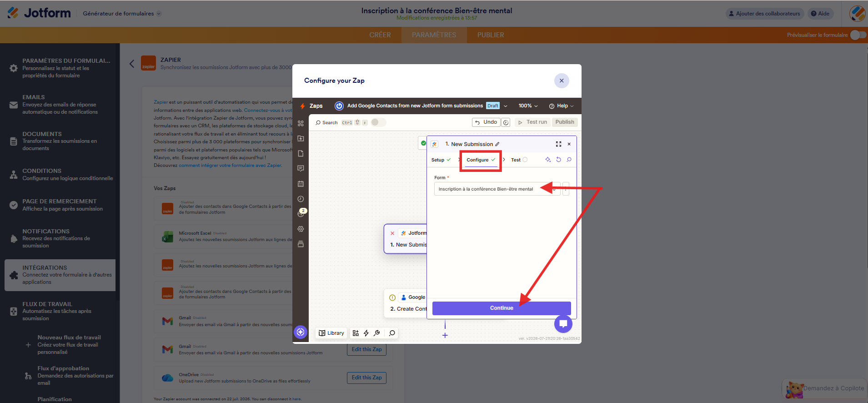This screenshot has height=403, width=868.
Task: Click the magnifier icon in bottom canvas toolbar
Action: 392,333
